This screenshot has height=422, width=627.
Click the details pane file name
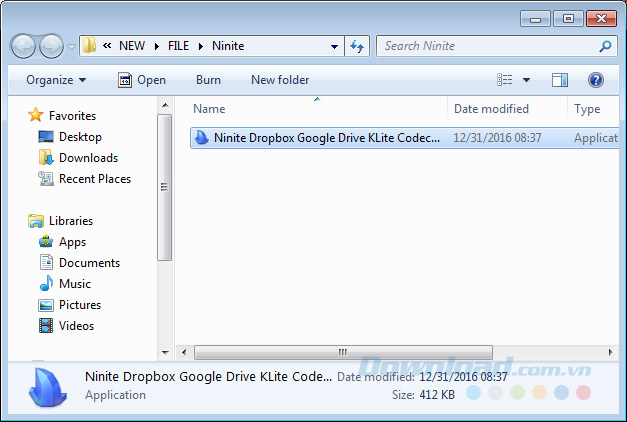pos(208,377)
